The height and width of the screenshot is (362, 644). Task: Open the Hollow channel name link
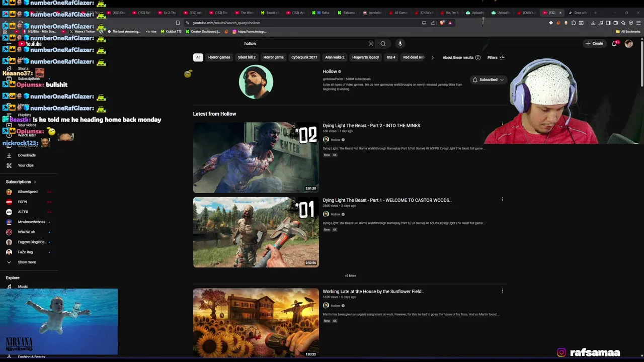[x=330, y=71]
